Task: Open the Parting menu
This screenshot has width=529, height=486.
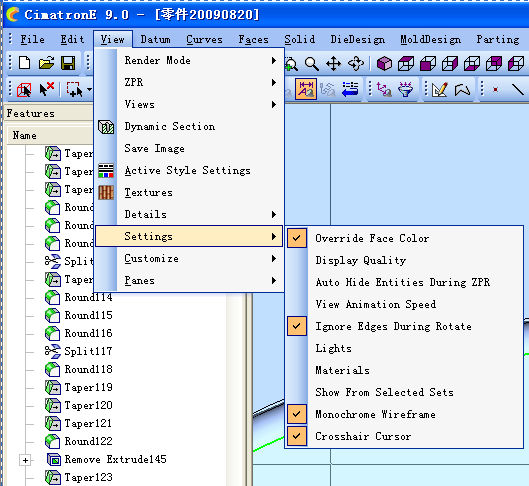Action: (x=498, y=39)
